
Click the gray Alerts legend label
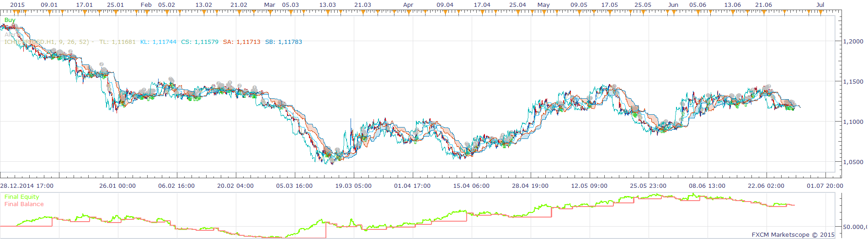12,35
